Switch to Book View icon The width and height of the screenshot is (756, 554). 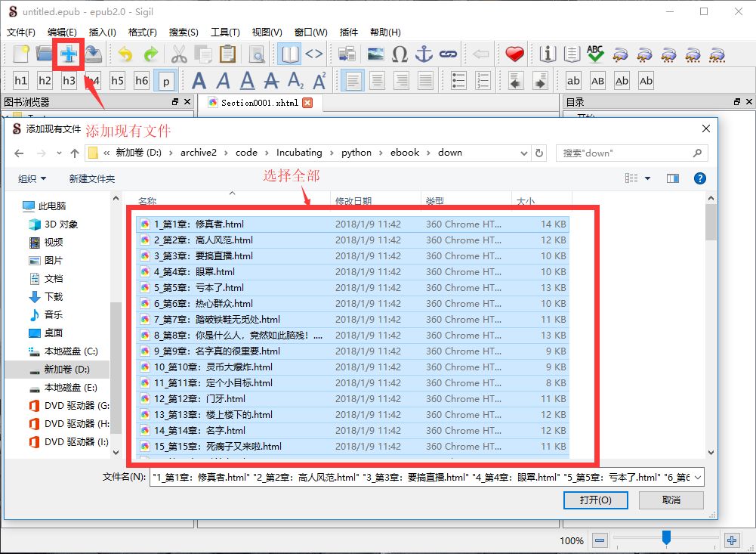click(290, 54)
